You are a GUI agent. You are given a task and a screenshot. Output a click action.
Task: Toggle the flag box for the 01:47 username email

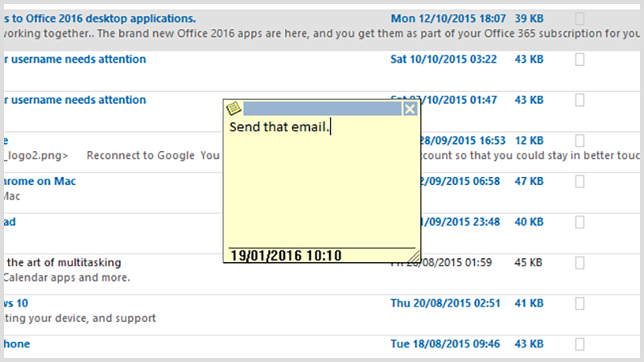pyautogui.click(x=580, y=100)
